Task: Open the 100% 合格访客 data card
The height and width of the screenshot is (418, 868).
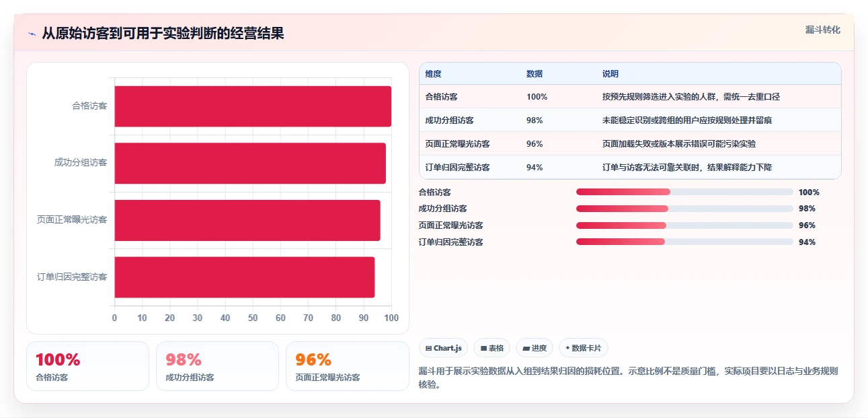Action: [87, 366]
